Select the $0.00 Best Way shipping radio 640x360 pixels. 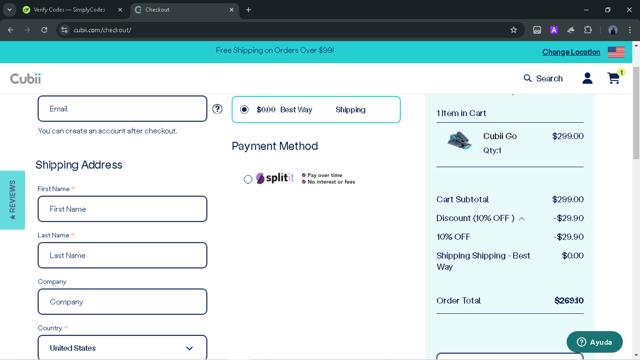[244, 109]
